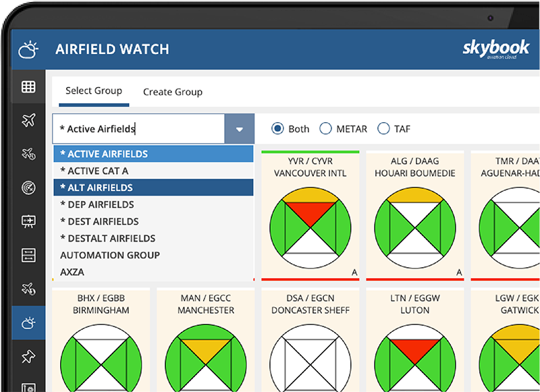This screenshot has width=540, height=392.
Task: Choose AXZA option from the list
Action: coord(153,272)
